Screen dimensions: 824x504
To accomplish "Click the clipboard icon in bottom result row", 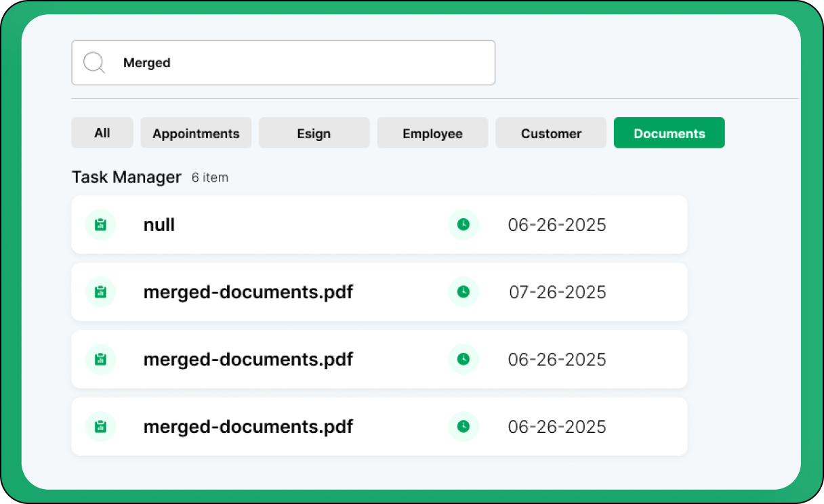I will 100,427.
